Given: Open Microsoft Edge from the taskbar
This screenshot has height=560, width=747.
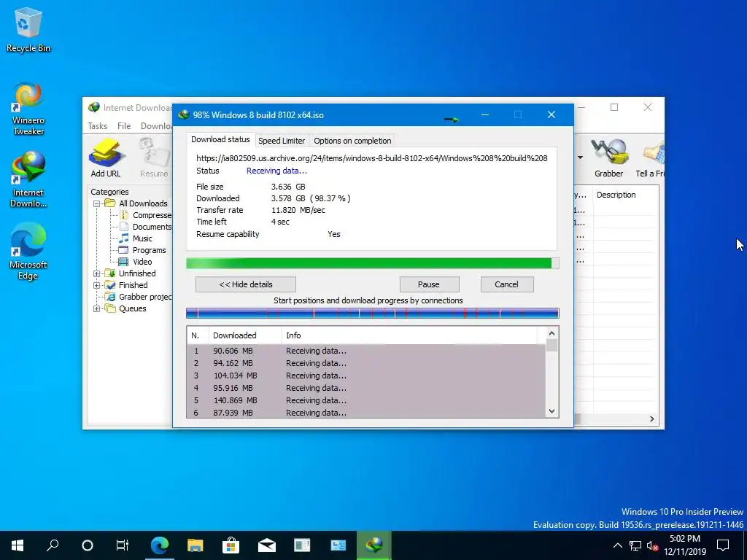Looking at the screenshot, I should [x=160, y=545].
